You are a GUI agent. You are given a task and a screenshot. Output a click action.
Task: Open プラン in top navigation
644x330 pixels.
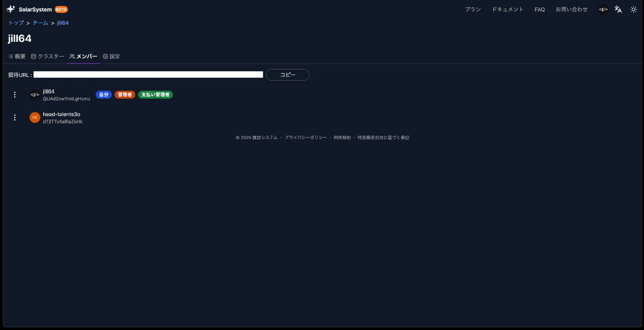pos(473,9)
